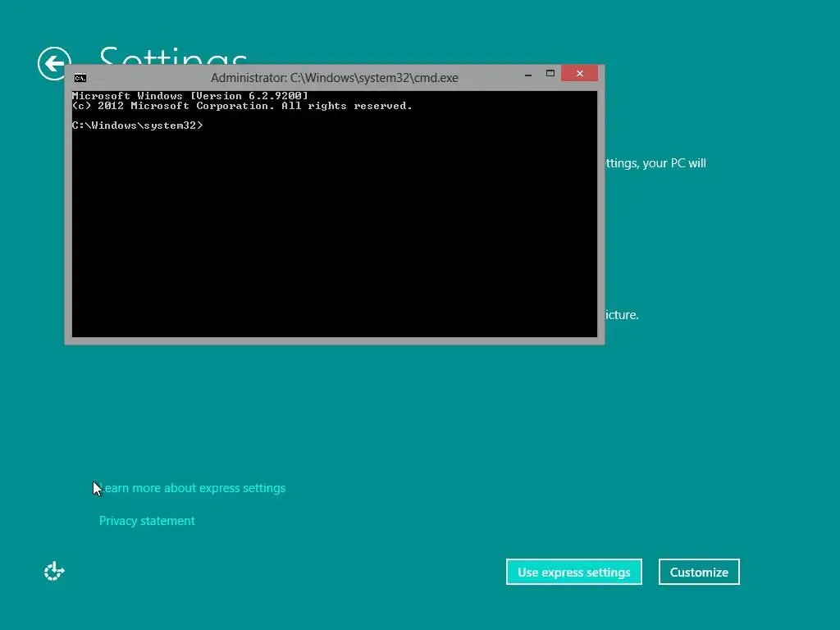
Task: Go back using the circled arrow icon
Action: tap(54, 64)
